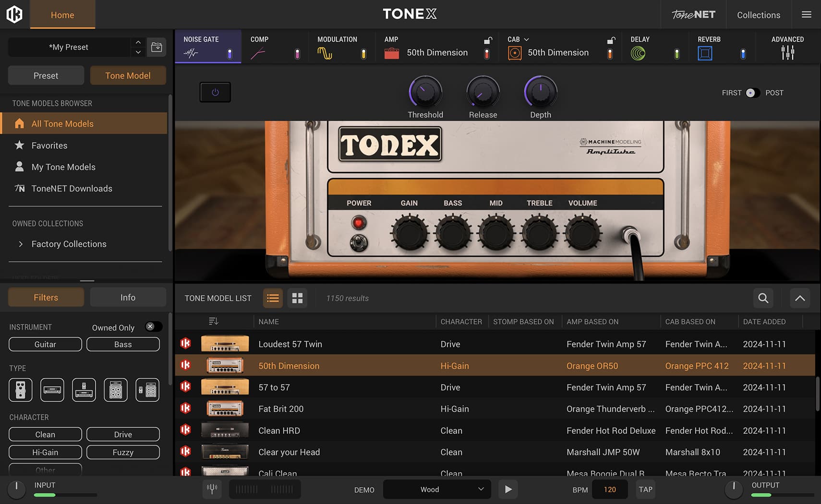821x504 pixels.
Task: Open the Wood demo dropdown
Action: pos(436,489)
